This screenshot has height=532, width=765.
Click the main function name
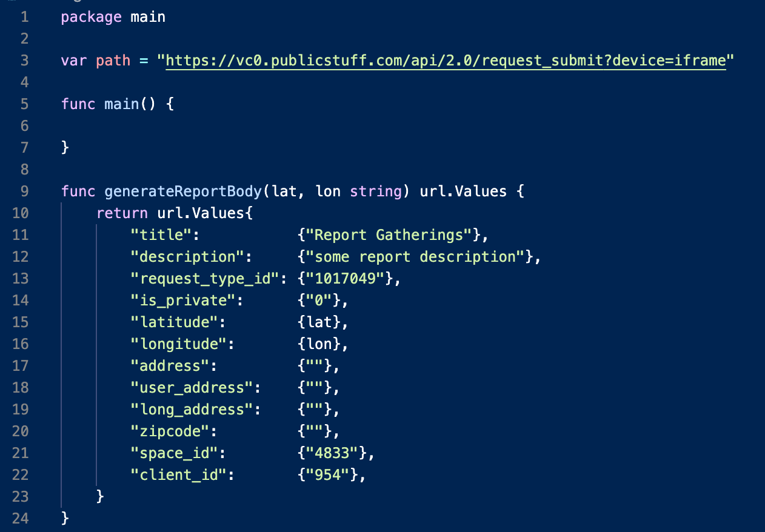tap(121, 104)
